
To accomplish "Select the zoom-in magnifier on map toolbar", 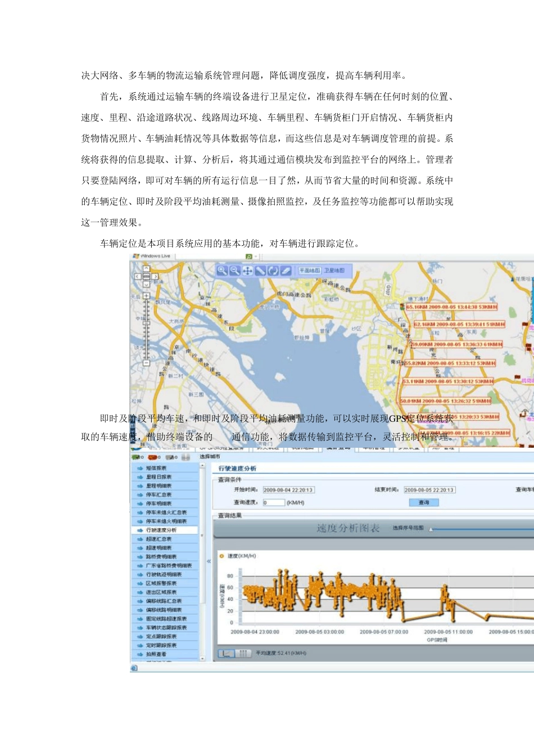I will (222, 271).
